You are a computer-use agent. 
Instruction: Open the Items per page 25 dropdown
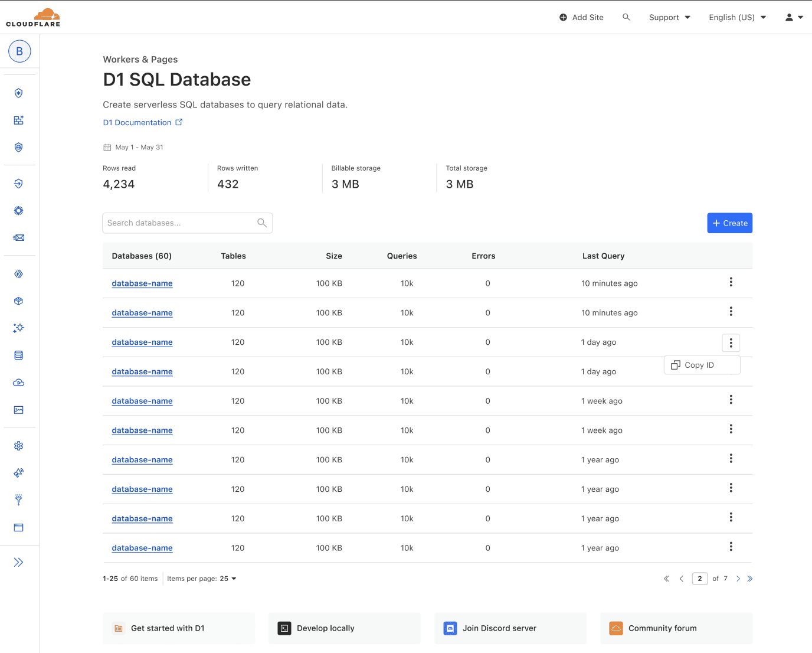[202, 579]
